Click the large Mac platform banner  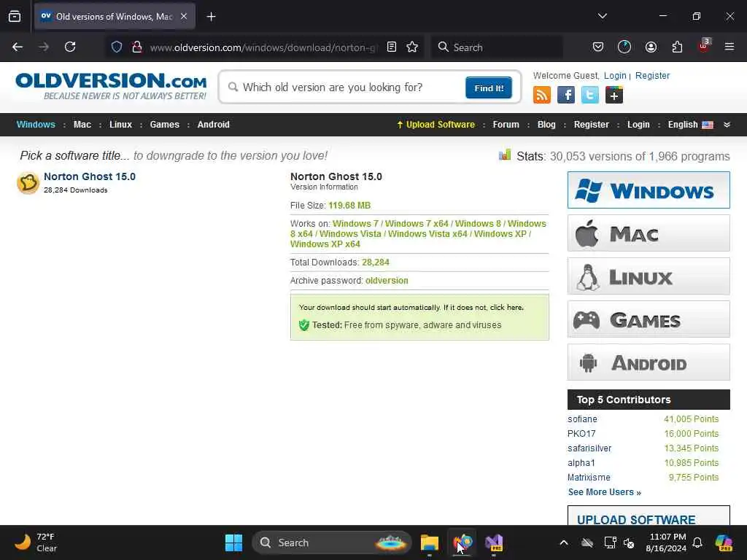click(649, 233)
